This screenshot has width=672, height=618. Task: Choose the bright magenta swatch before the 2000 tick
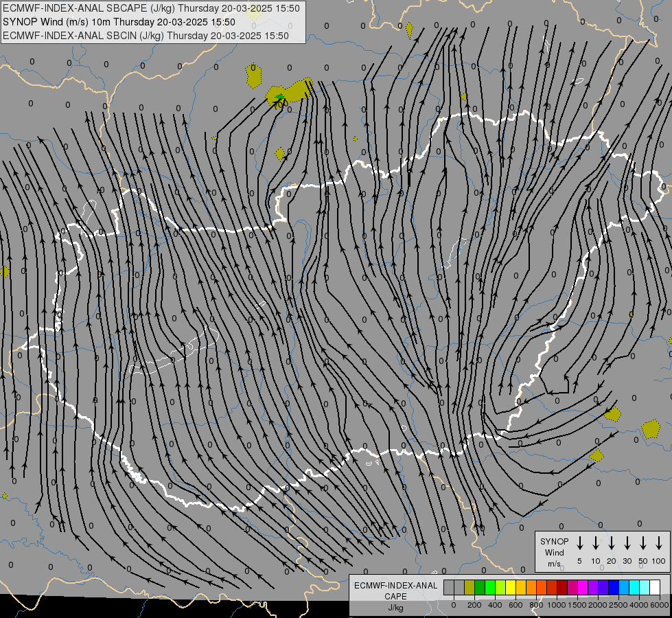coord(583,587)
